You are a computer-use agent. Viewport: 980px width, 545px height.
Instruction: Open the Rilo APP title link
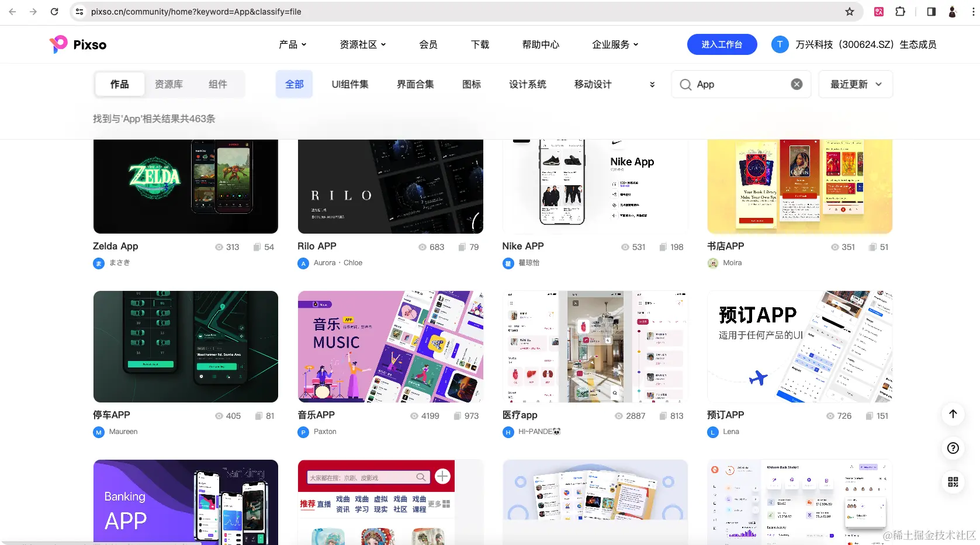pos(317,247)
